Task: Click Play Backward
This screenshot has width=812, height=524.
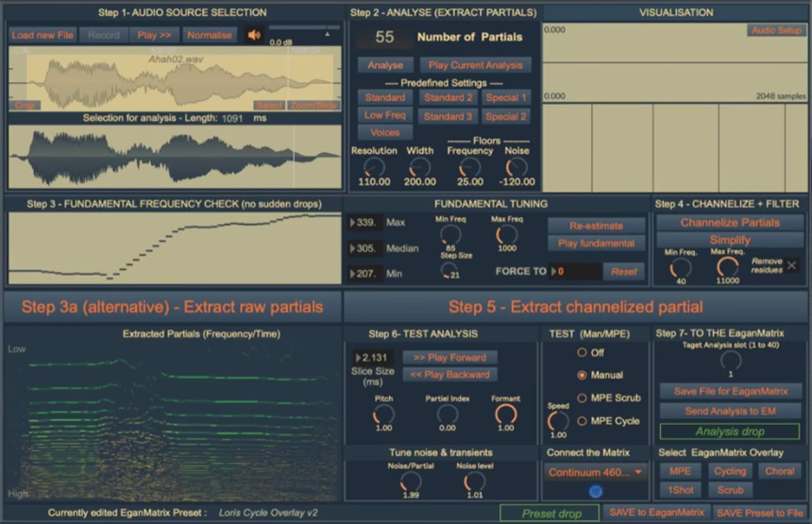Action: click(x=449, y=375)
